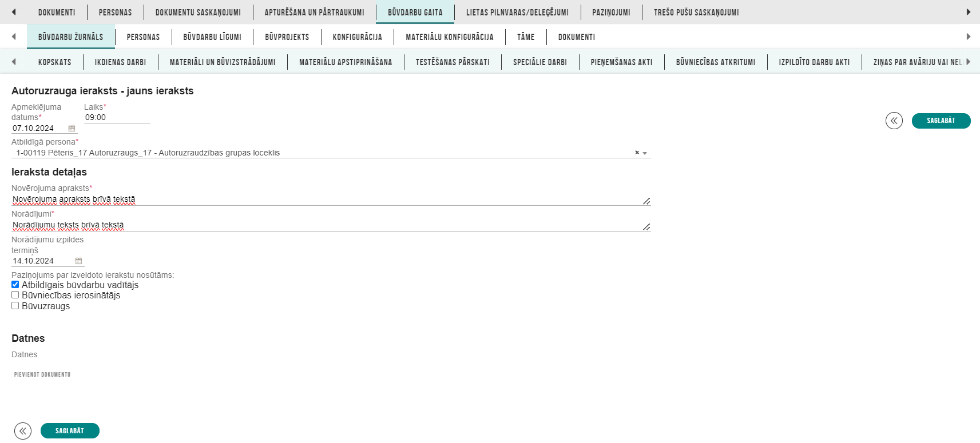
Task: Open Materiāli un būvizstrādājumi tab
Action: click(x=223, y=62)
